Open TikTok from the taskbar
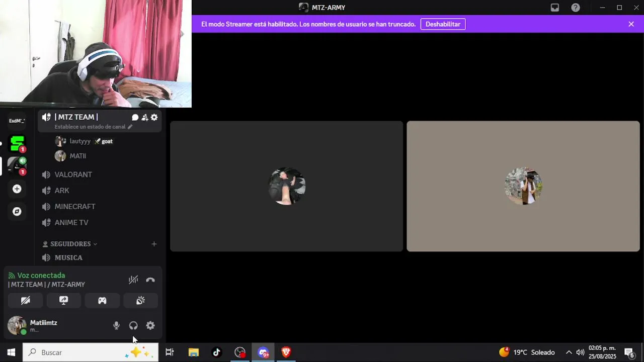 click(217, 352)
